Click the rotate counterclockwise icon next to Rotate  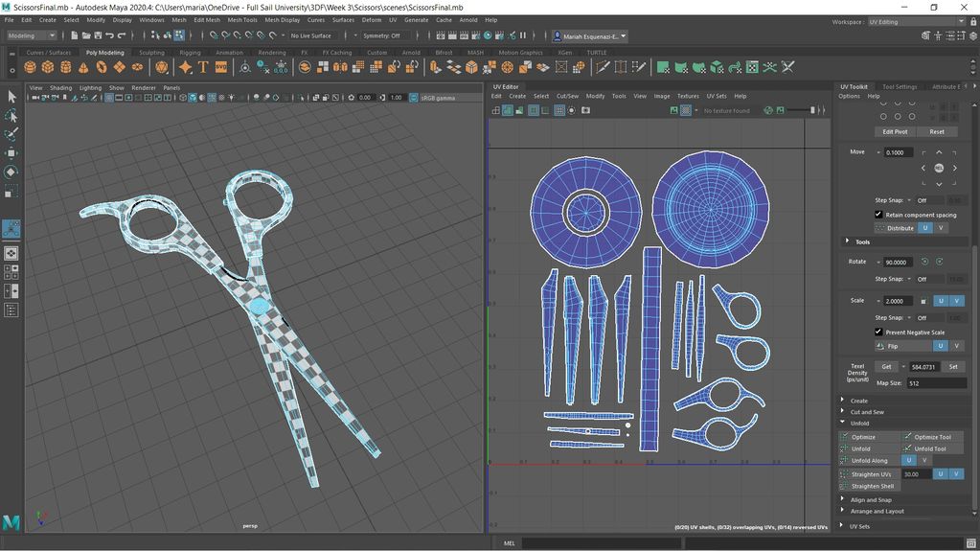point(924,262)
